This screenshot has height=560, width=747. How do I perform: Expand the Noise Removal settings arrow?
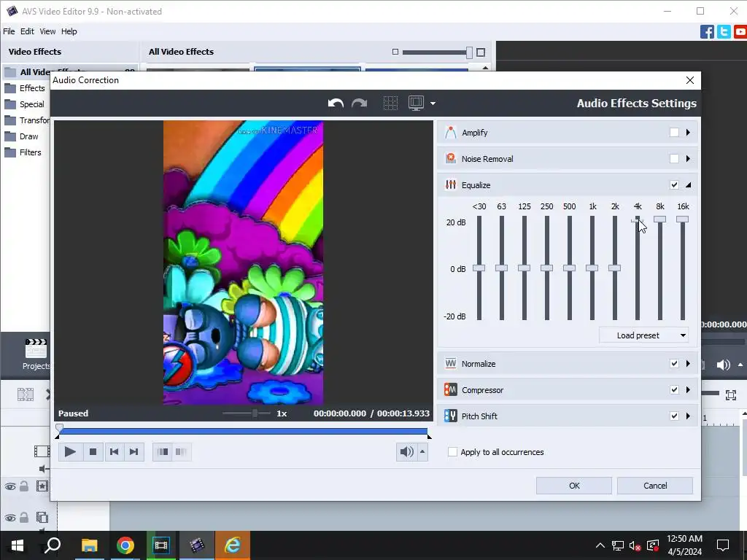click(x=688, y=158)
